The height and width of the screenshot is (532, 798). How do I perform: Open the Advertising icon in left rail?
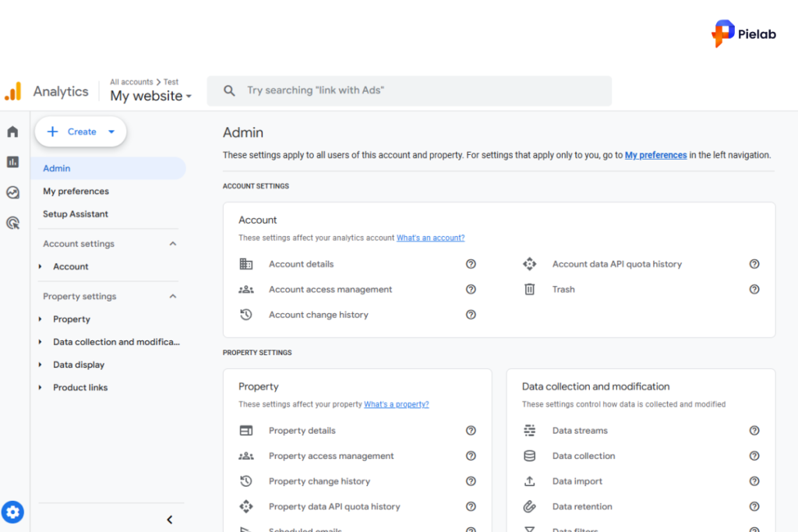(12, 223)
